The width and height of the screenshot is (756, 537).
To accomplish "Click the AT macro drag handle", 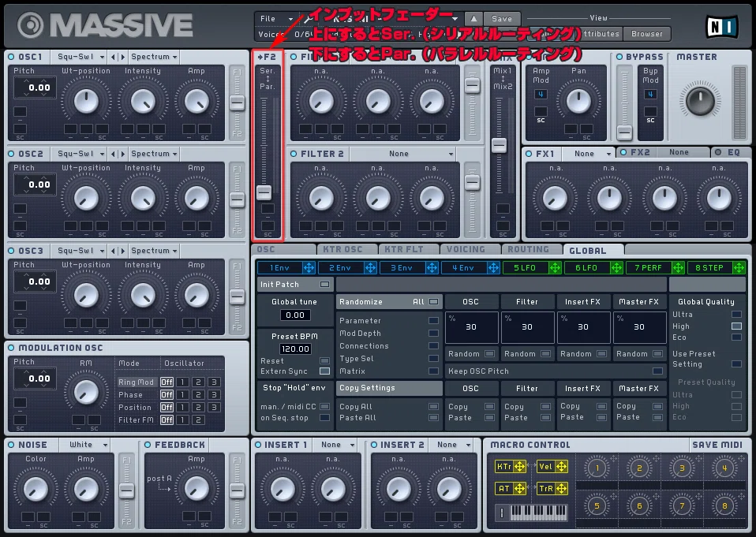I will pyautogui.click(x=520, y=488).
